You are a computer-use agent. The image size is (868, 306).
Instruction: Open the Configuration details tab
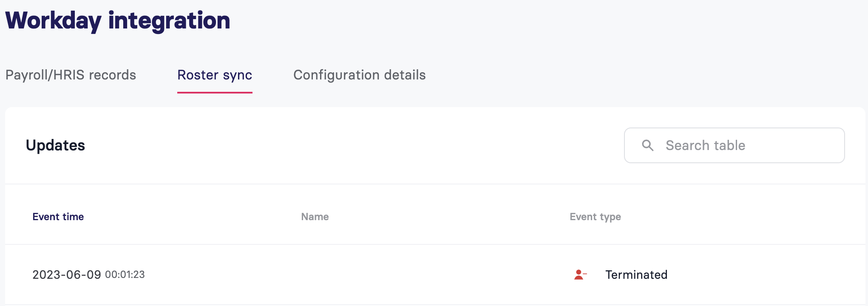[x=360, y=75]
